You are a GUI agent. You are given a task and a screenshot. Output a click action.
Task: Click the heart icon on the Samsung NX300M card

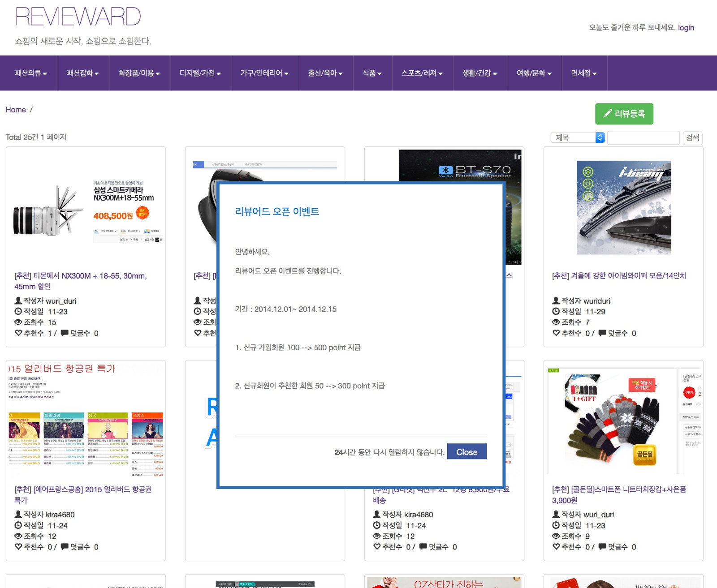coord(18,333)
